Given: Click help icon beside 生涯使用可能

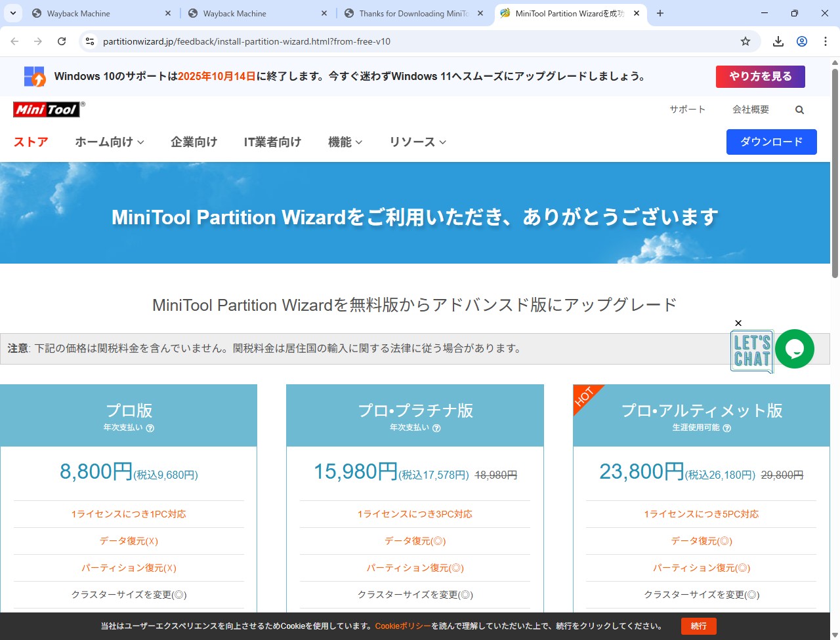Looking at the screenshot, I should click(727, 428).
